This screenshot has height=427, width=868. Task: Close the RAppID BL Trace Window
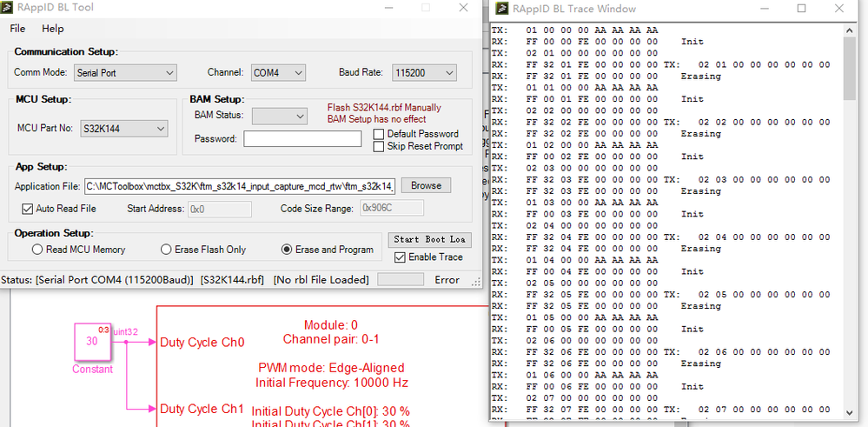[840, 9]
